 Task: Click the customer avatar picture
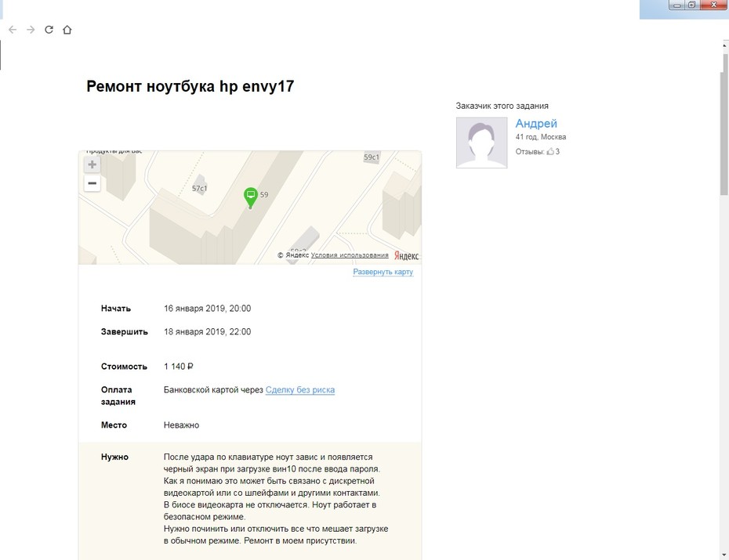pos(481,143)
